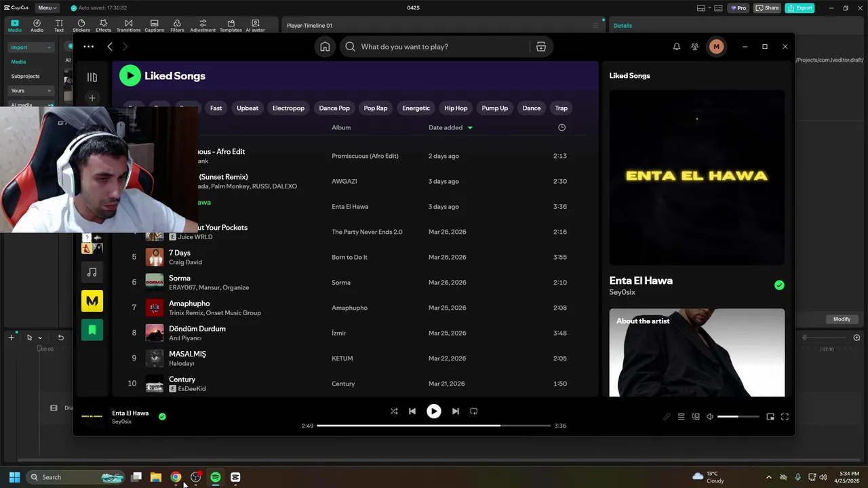Open the Audio tab in CapCut

click(x=37, y=26)
